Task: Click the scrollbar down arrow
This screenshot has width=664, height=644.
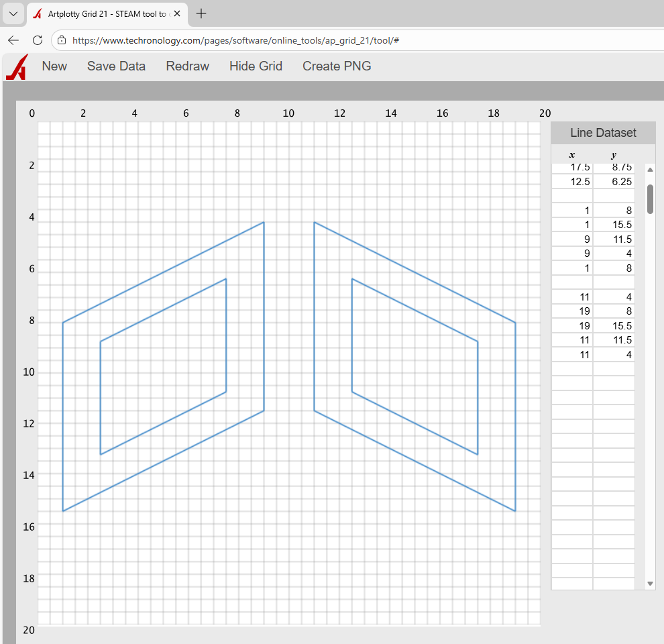Action: pos(649,583)
